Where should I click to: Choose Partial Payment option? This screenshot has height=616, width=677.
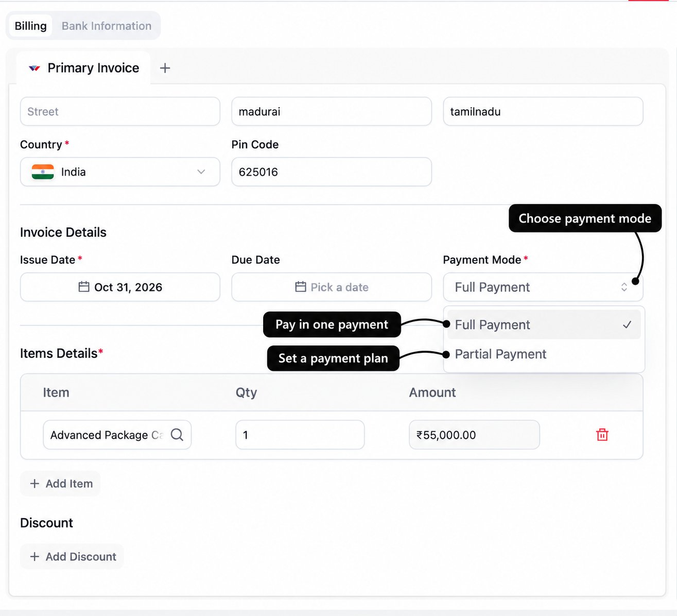[544, 354]
